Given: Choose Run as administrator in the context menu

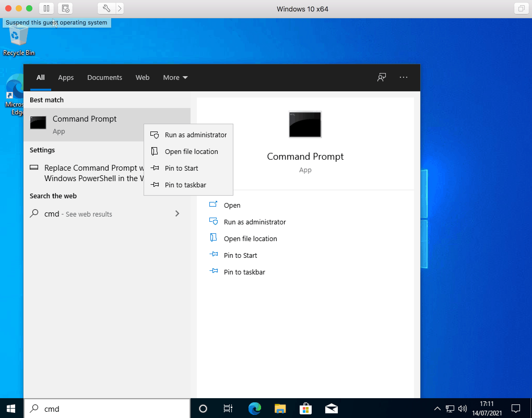Looking at the screenshot, I should (188, 135).
